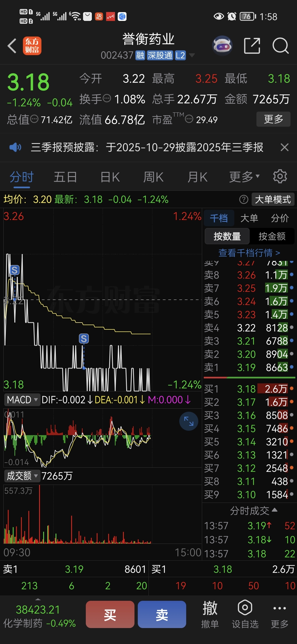This screenshot has height=644, width=297.
Task: Tap the info icon beside 市盈TTM
Action: click(189, 119)
